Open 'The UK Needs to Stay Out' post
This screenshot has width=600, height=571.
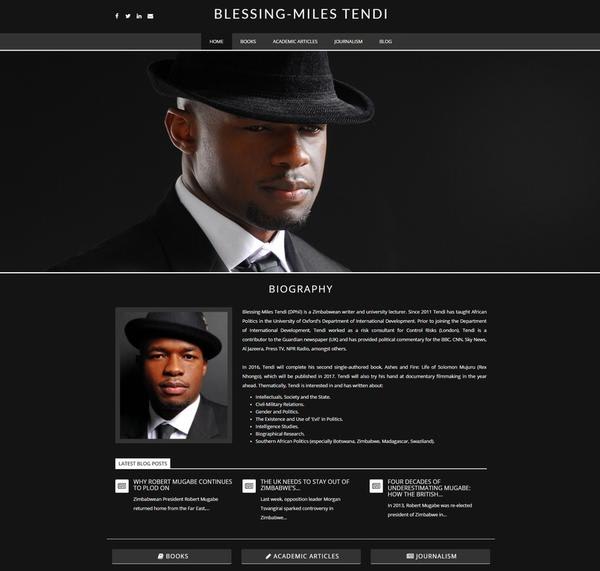(x=305, y=485)
